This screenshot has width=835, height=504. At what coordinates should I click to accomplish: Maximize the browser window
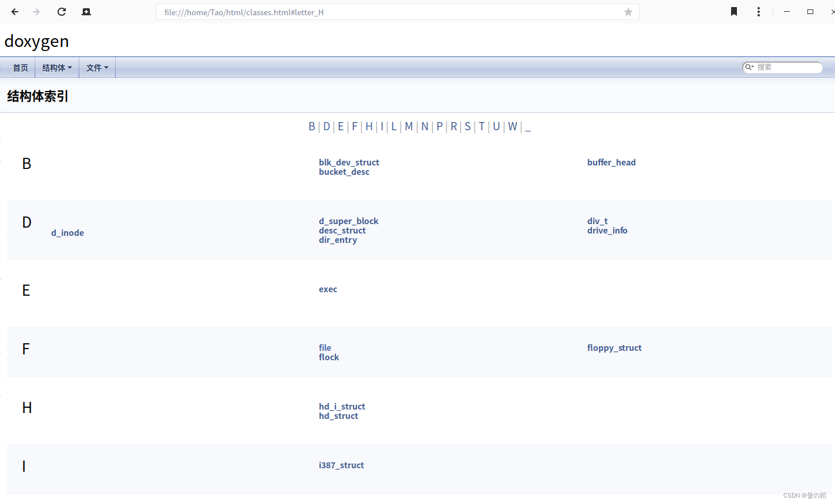810,12
